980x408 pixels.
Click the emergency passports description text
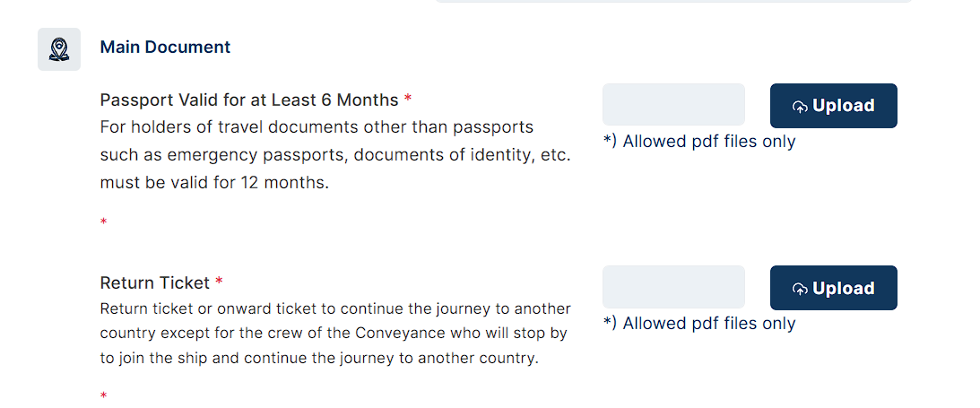[x=335, y=155]
